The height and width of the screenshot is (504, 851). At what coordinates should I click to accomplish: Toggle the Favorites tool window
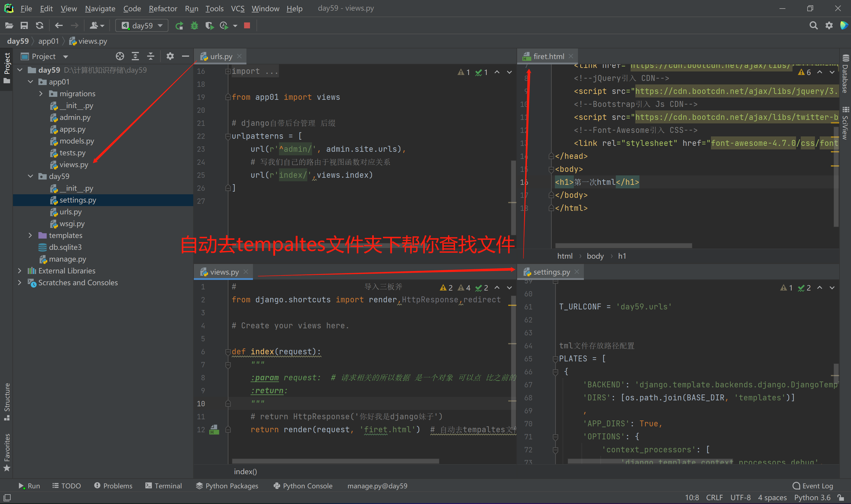[7, 453]
